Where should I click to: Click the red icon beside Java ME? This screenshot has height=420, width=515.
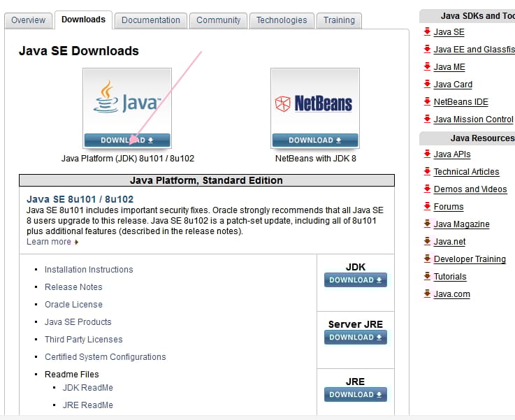coord(427,66)
